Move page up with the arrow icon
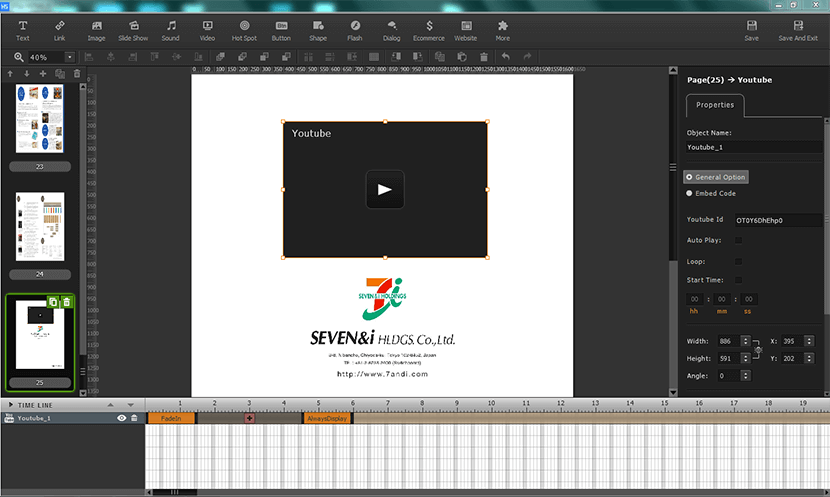 coord(10,74)
